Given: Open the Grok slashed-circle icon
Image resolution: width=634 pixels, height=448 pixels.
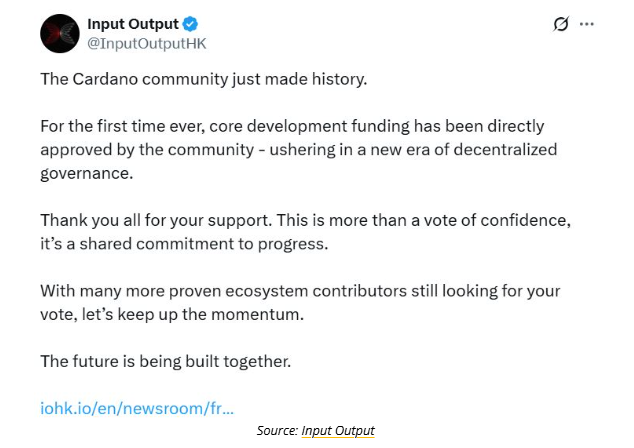Looking at the screenshot, I should pos(561,24).
